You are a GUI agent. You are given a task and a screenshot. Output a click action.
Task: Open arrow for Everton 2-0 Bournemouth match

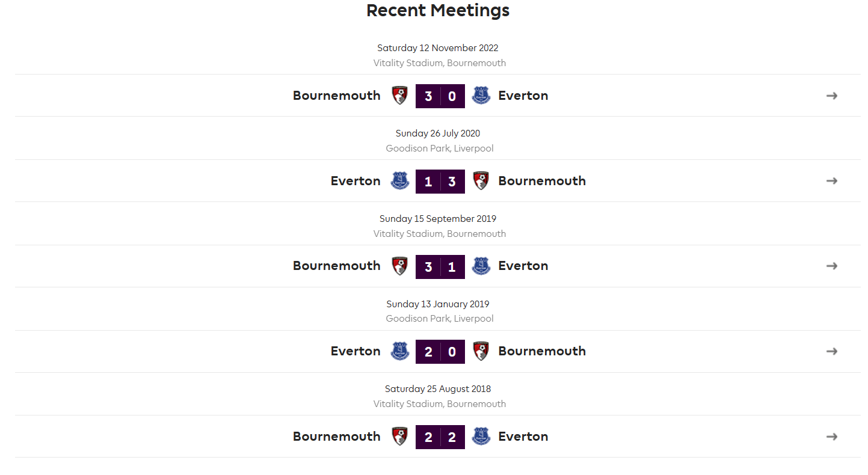point(832,351)
